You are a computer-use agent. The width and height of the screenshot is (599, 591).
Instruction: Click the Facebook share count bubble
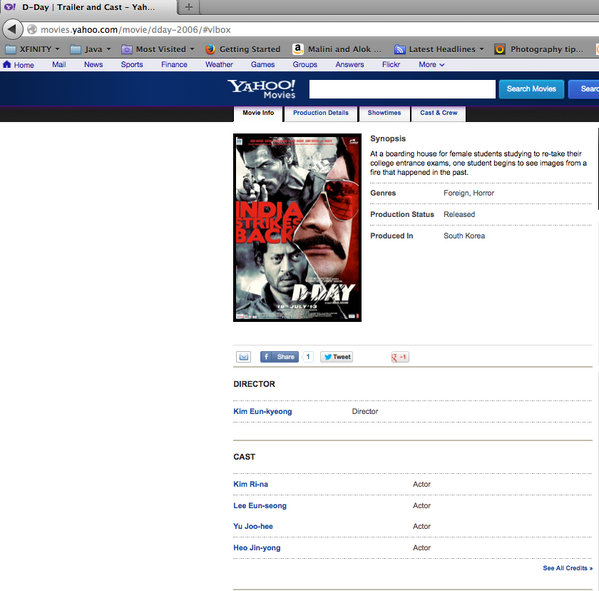tap(308, 357)
